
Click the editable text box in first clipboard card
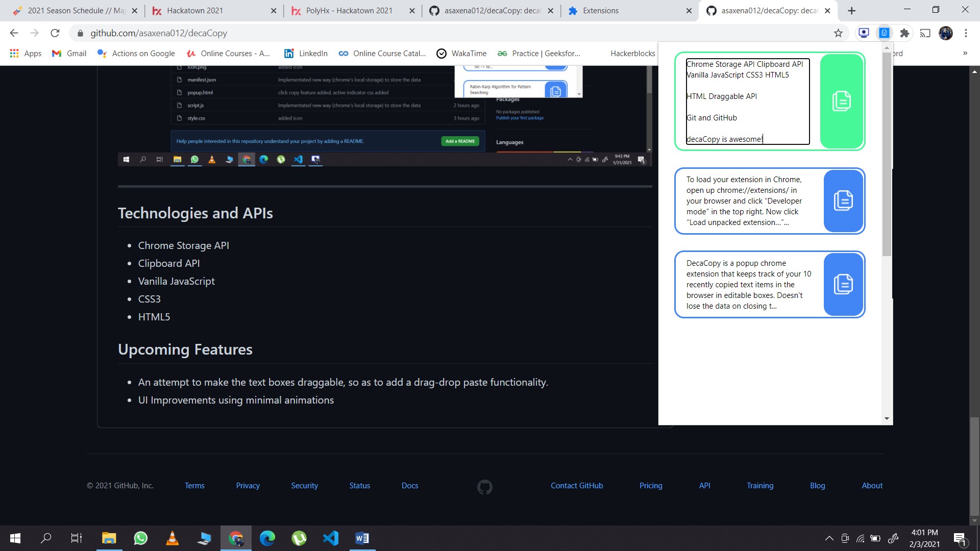pos(747,102)
